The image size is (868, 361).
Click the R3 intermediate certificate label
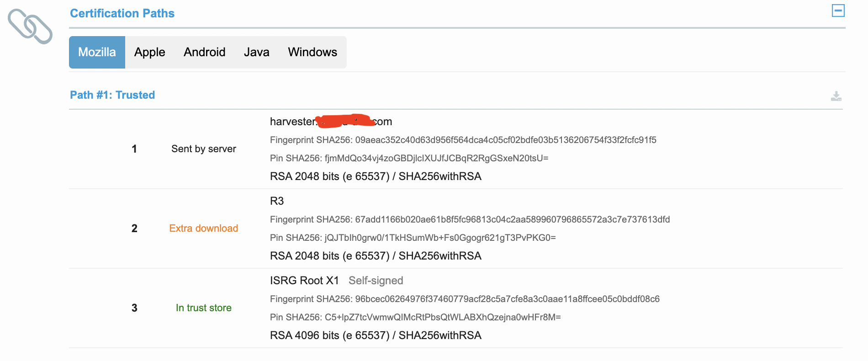tap(277, 201)
